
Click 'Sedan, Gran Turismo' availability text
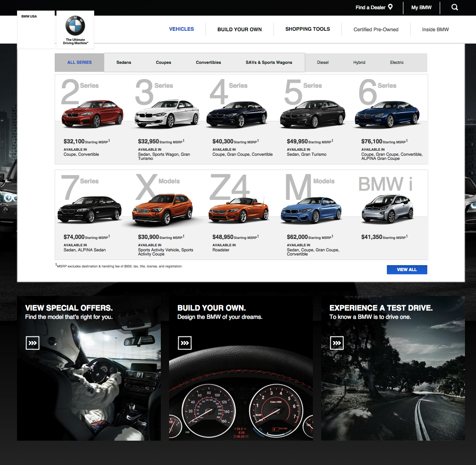coord(306,154)
